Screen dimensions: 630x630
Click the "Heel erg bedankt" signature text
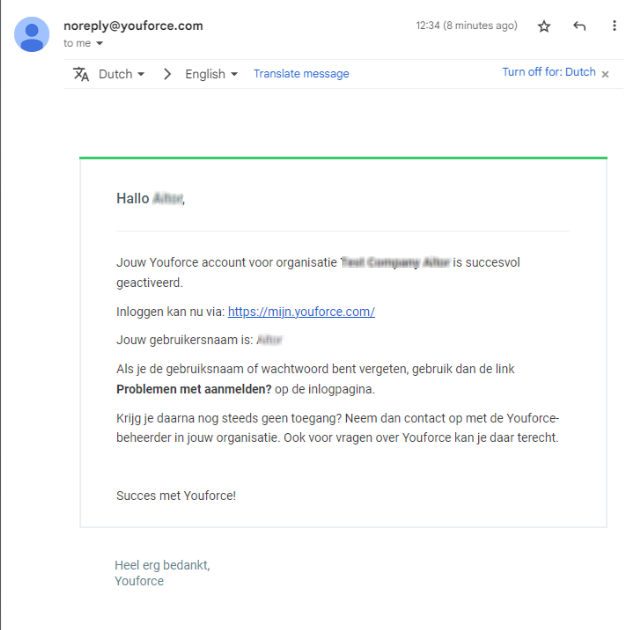pyautogui.click(x=162, y=565)
